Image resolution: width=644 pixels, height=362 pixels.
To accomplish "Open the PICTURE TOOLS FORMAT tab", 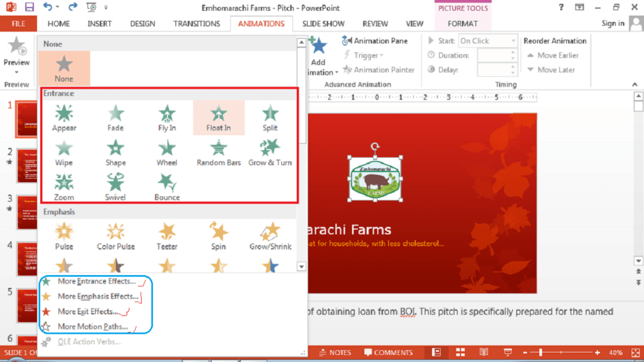I will 463,23.
